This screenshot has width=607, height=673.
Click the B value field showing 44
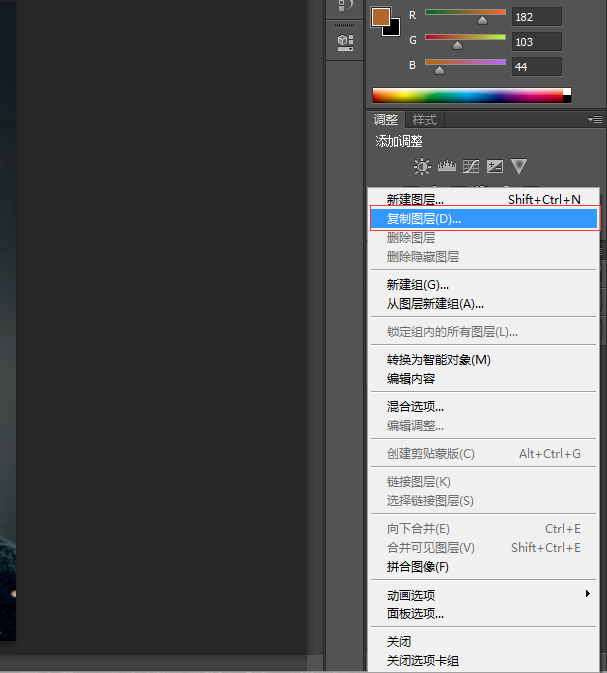tap(537, 67)
